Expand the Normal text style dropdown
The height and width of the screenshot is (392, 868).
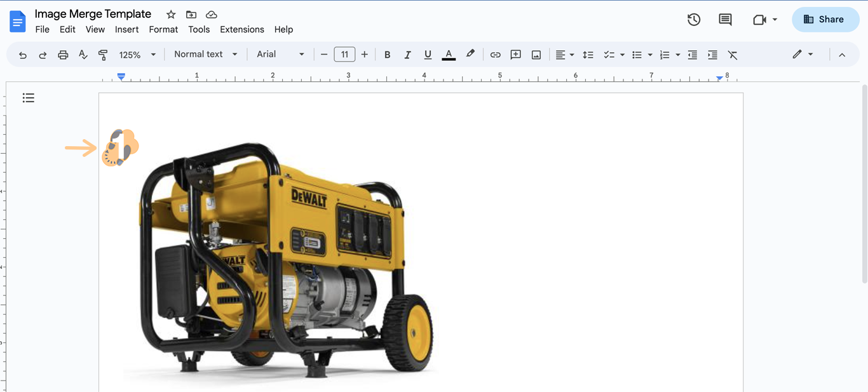pos(205,55)
